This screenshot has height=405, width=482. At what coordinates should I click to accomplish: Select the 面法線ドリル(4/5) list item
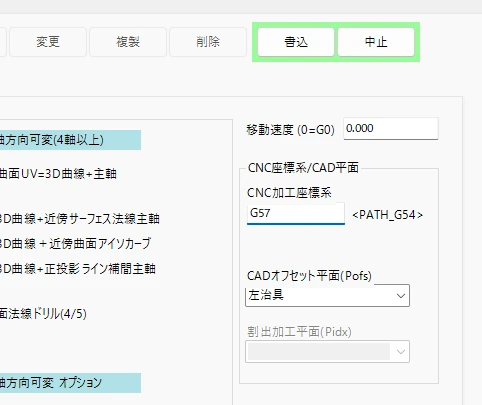tap(43, 314)
